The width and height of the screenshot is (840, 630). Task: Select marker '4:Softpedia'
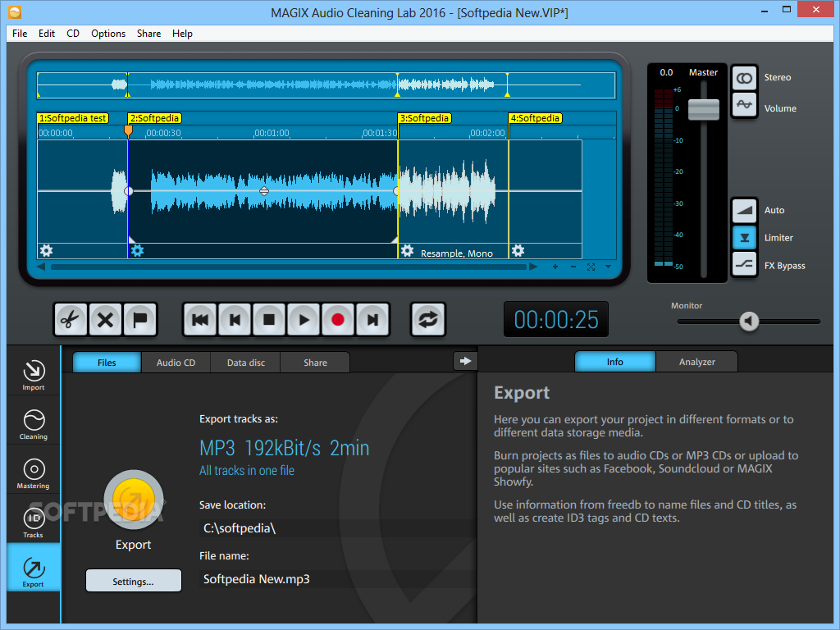pos(535,118)
